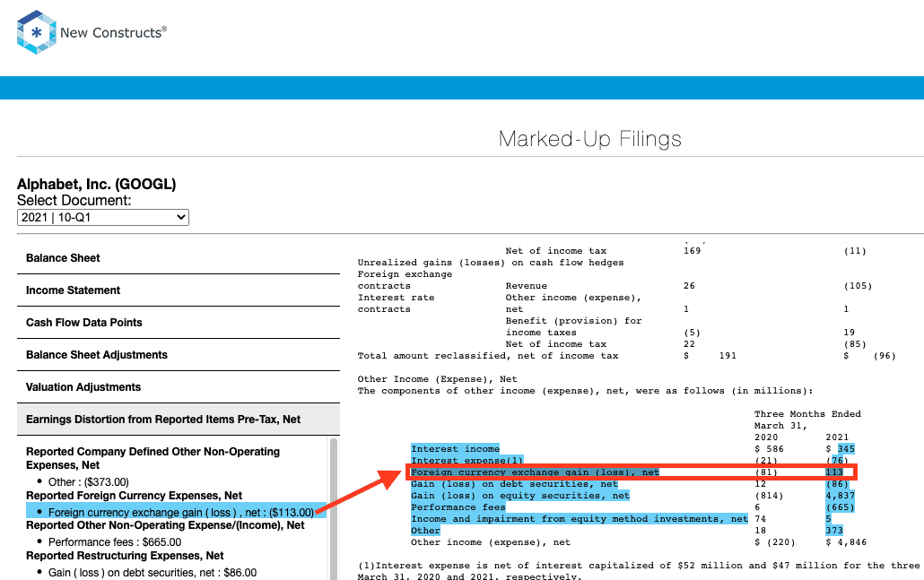This screenshot has width=924, height=580.
Task: Click the highlighted (665) performance fees value
Action: pyautogui.click(x=841, y=507)
